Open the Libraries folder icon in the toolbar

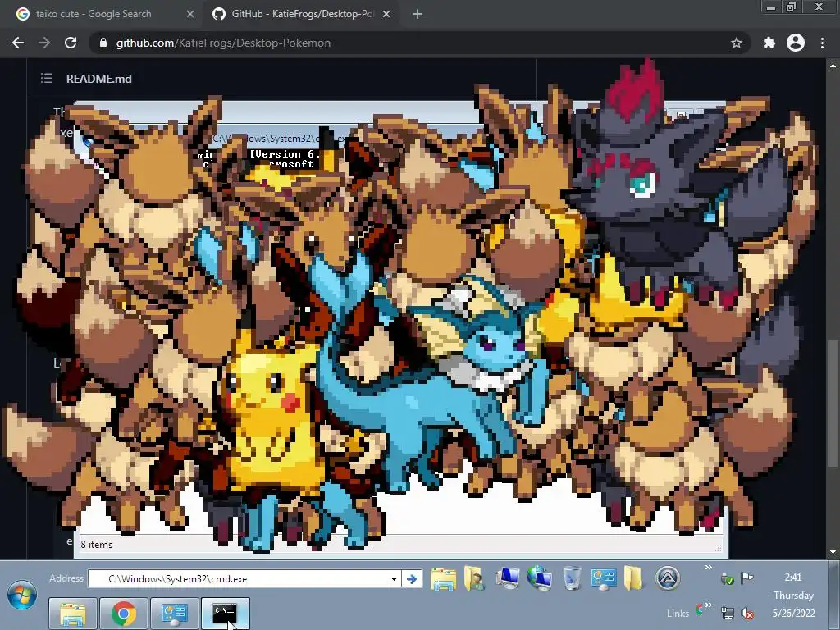444,579
